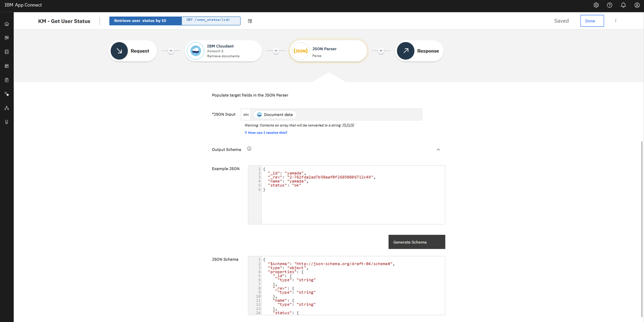The height and width of the screenshot is (322, 644).
Task: Click the Generate Schema button
Action: pos(417,242)
